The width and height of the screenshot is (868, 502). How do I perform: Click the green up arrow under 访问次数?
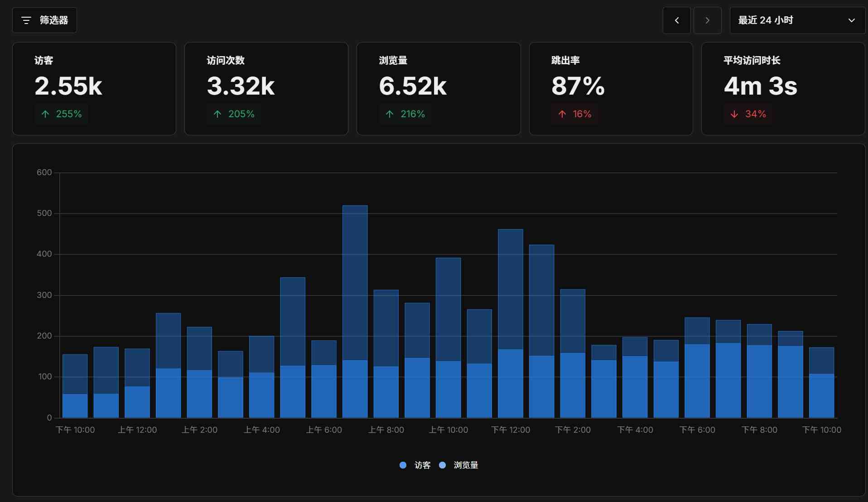pyautogui.click(x=217, y=114)
